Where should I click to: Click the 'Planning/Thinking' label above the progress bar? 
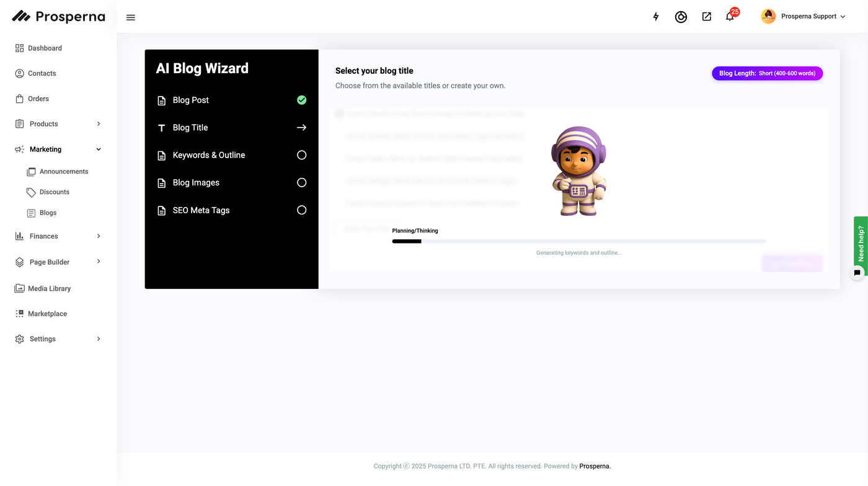tap(415, 231)
